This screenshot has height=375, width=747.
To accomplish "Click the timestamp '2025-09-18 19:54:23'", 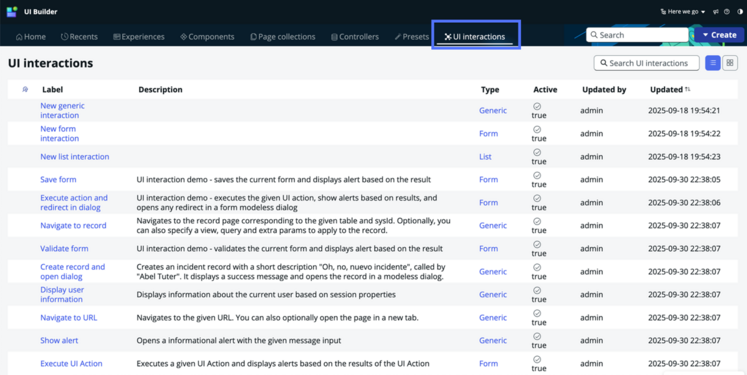I will pyautogui.click(x=684, y=156).
